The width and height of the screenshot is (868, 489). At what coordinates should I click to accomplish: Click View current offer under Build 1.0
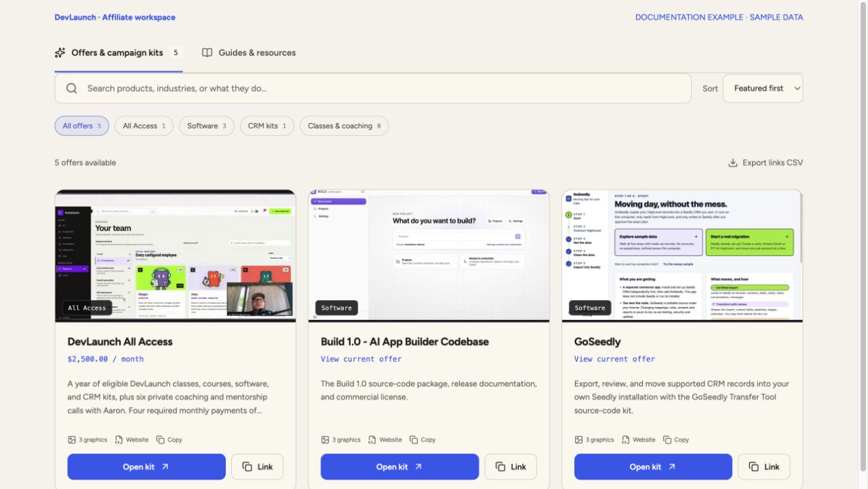point(361,359)
